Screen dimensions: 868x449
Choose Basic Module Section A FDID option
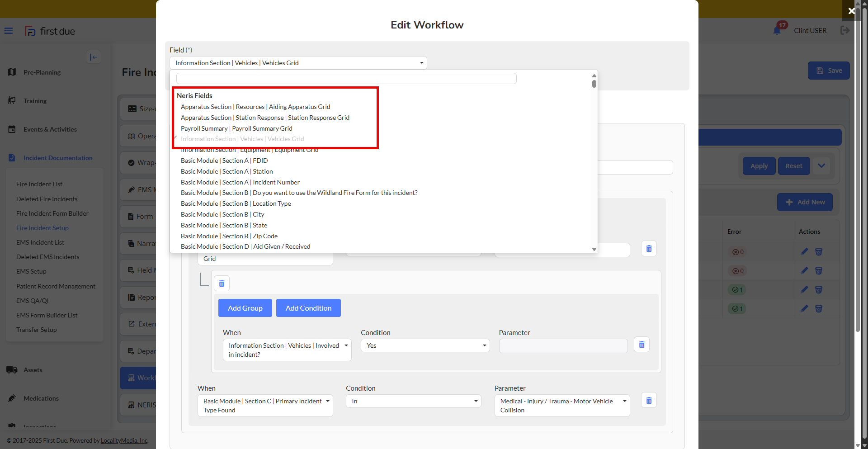(224, 161)
